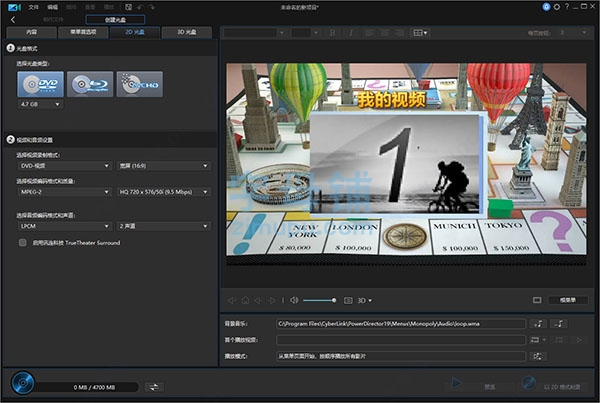Open the MPEG-2 video encoding dropdown
This screenshot has height=403, width=600.
65,192
